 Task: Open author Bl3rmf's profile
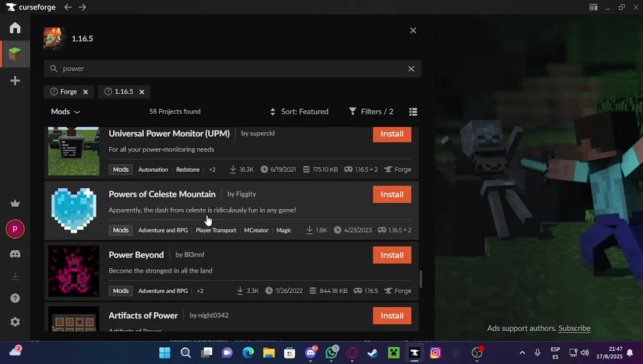click(194, 255)
